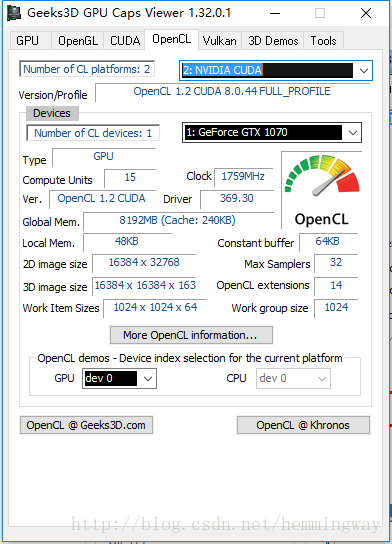392x544 pixels.
Task: Switch to the OpenGL tab
Action: click(x=78, y=41)
